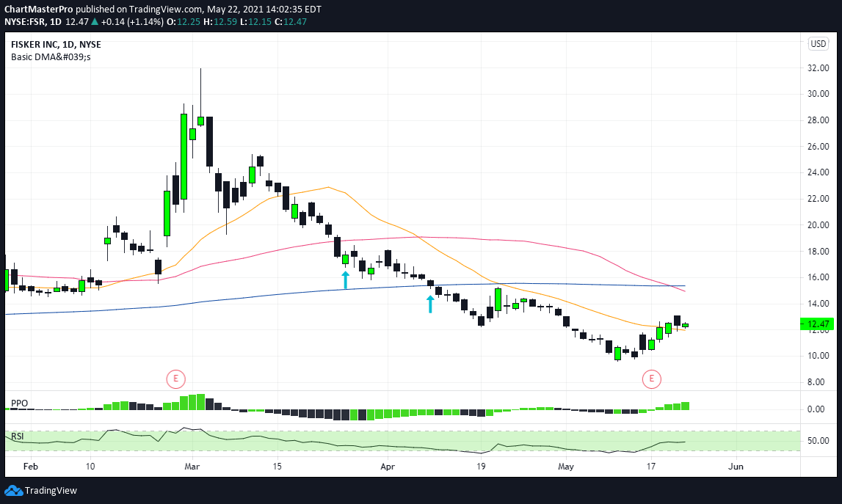This screenshot has width=842, height=504.
Task: Click the 28.00 price axis label
Action: point(819,120)
